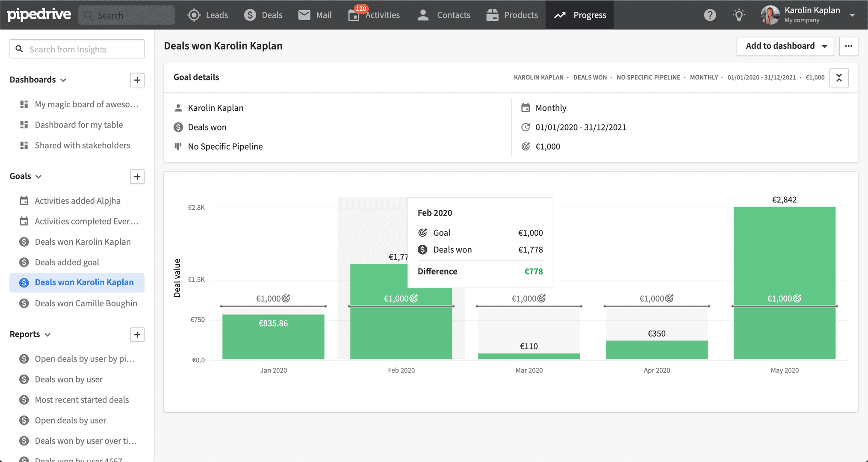Click the Leads target icon

click(194, 15)
